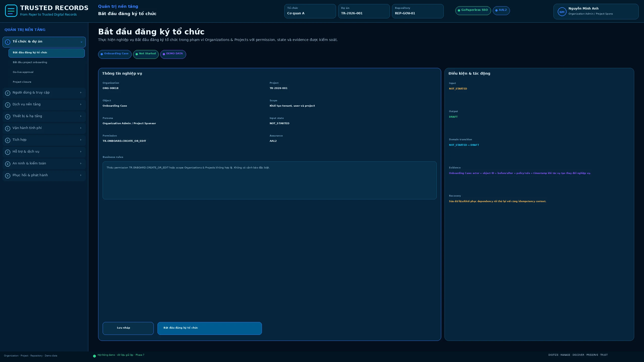This screenshot has width=644, height=362.
Task: Click the TR.ONBOARD.CREATE_OR_EDIT permission value
Action: point(124,141)
